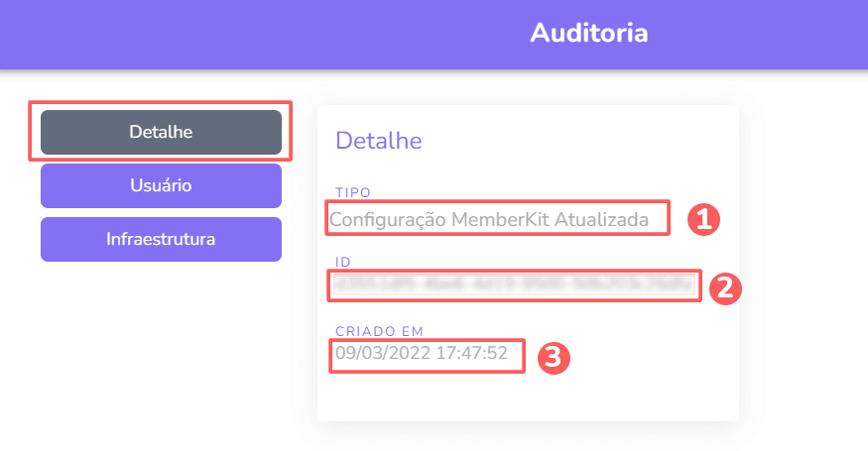Click the Auditoria page title
The width and height of the screenshot is (868, 451).
(x=589, y=33)
